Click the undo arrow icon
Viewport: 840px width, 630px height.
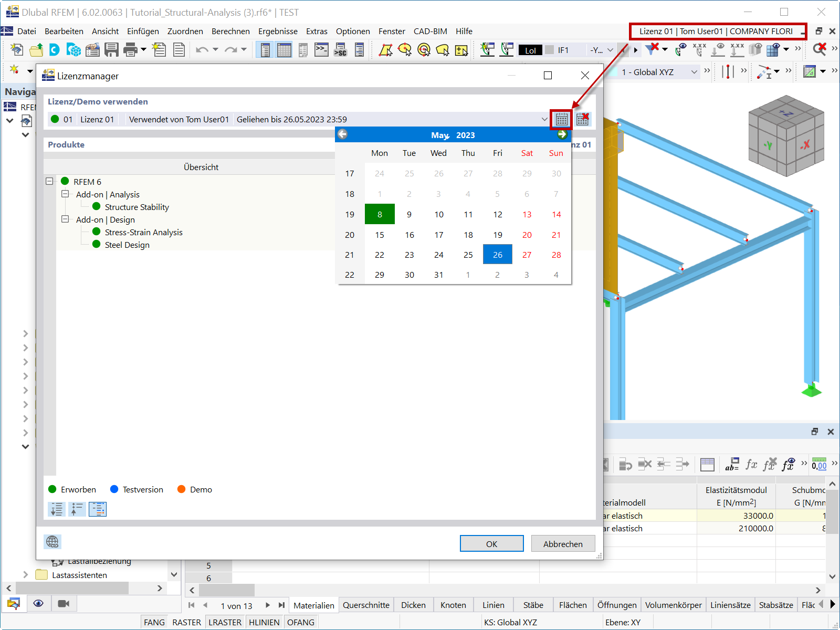(x=202, y=50)
